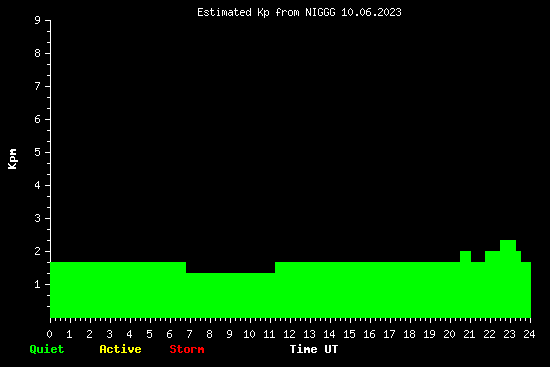
Task: Click hour 7 on the time axis
Action: (190, 334)
